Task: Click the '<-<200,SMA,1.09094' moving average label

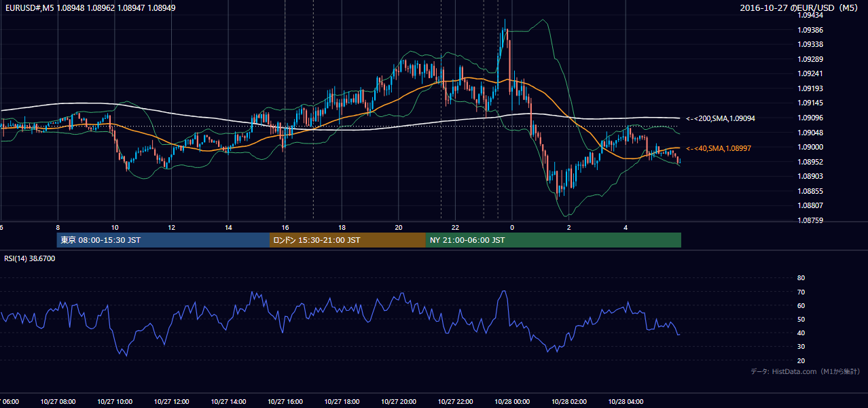Action: pos(721,118)
